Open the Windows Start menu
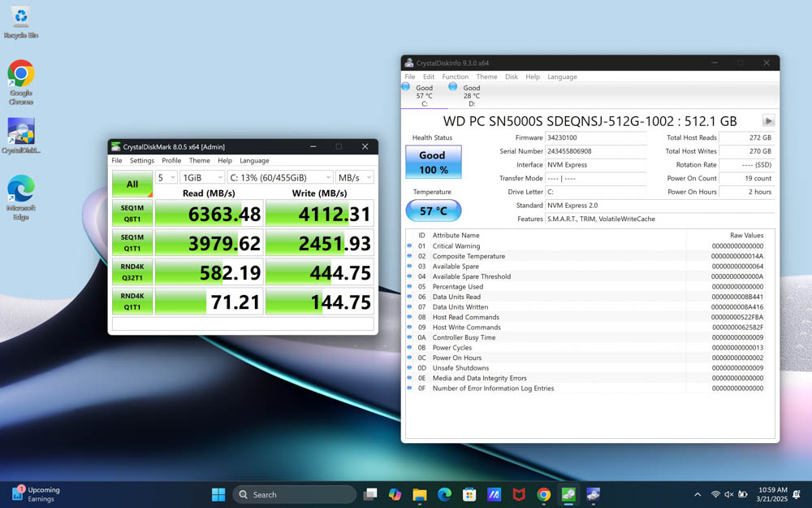The image size is (812, 508). [x=218, y=494]
